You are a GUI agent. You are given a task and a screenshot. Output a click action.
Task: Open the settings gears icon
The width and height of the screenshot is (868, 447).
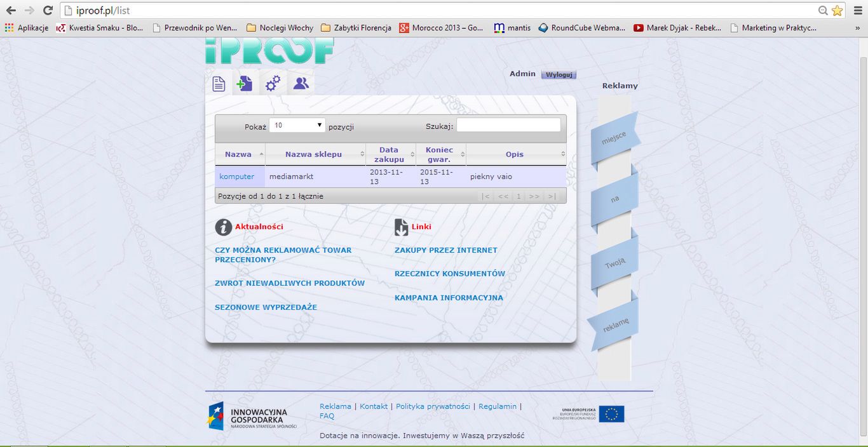coord(273,83)
